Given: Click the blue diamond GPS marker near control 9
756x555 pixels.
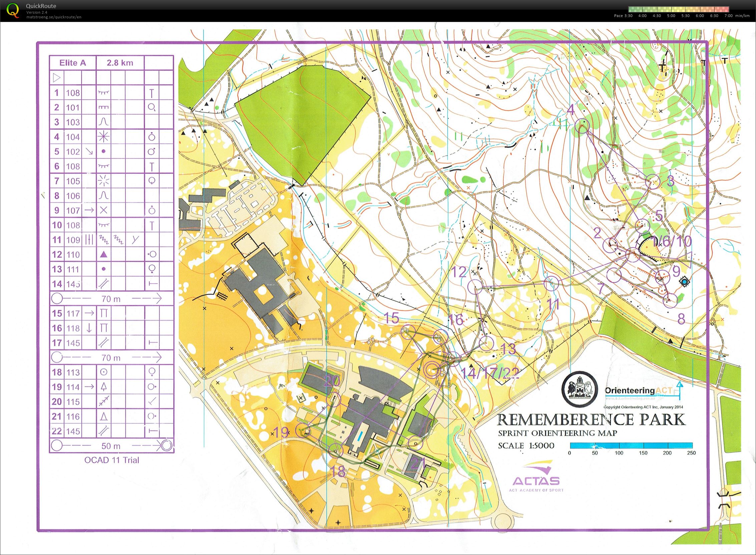Looking at the screenshot, I should [x=684, y=282].
